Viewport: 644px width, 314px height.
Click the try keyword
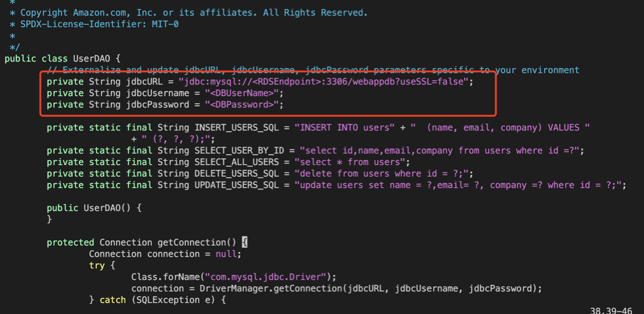point(97,266)
